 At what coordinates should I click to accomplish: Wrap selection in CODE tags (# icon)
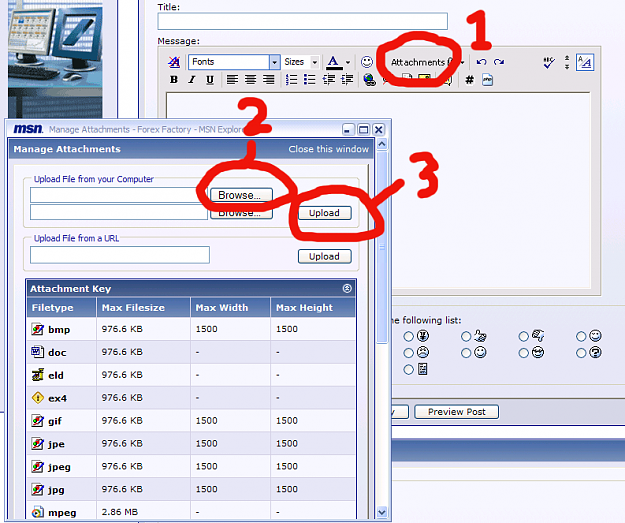(x=470, y=80)
